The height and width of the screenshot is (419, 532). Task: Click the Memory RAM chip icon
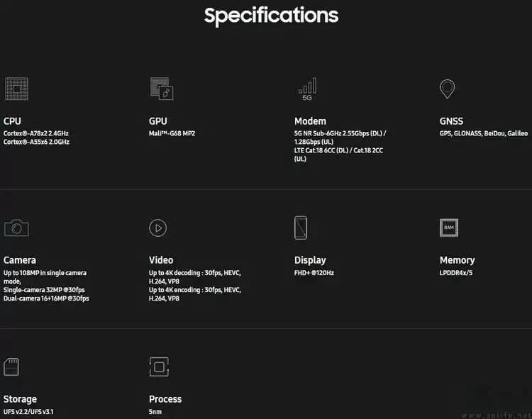(x=449, y=228)
